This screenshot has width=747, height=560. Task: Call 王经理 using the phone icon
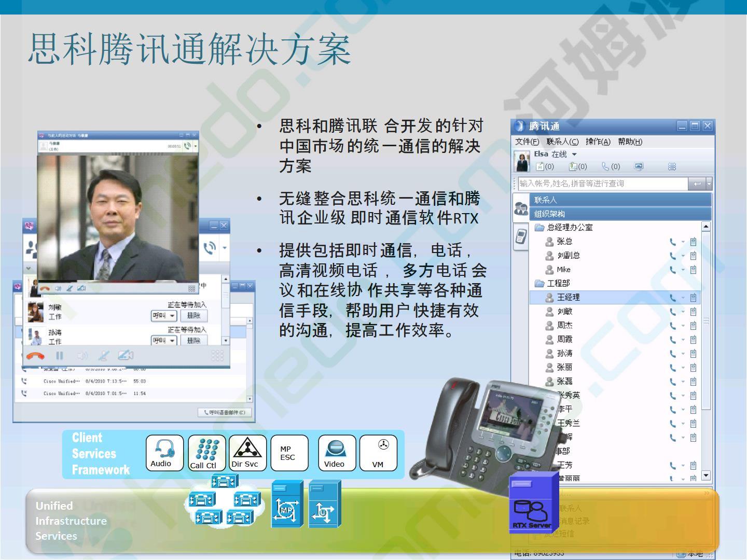click(673, 298)
